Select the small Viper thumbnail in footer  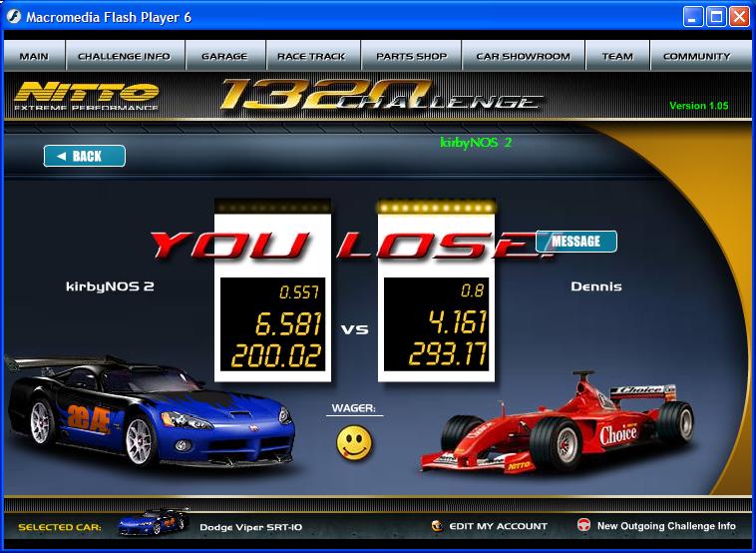tap(154, 522)
